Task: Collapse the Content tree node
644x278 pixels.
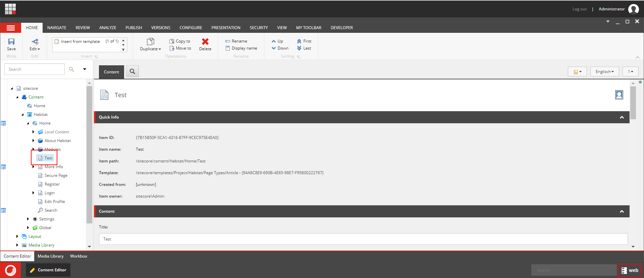Action: pyautogui.click(x=17, y=97)
